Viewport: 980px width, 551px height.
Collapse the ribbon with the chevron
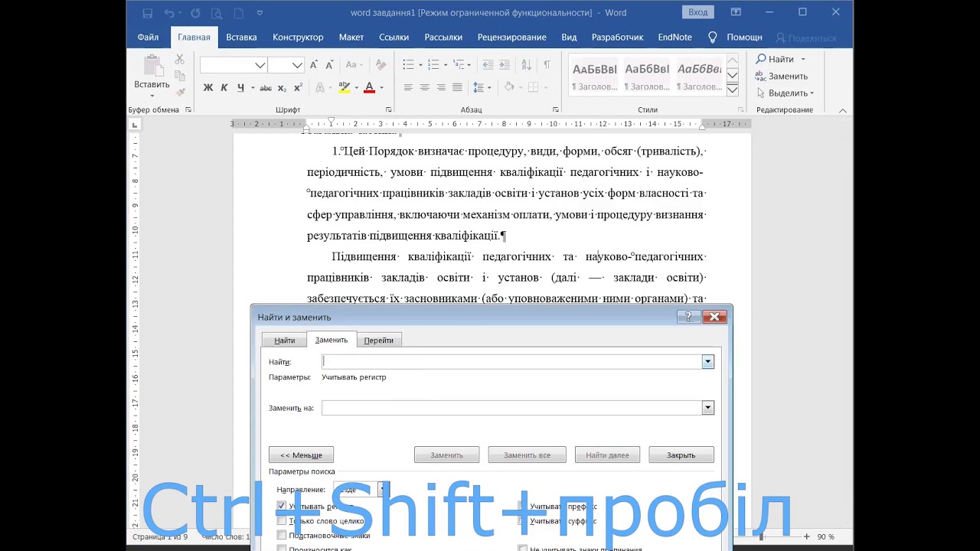tap(843, 111)
